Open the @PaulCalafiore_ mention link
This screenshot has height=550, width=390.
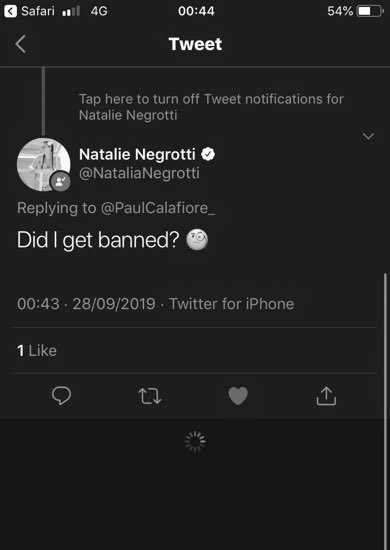(158, 208)
